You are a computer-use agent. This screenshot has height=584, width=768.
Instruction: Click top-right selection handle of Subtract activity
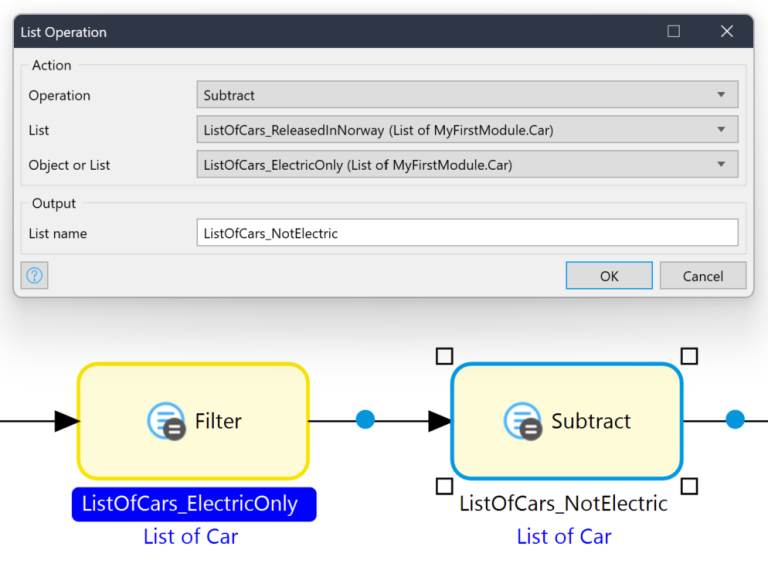[689, 356]
